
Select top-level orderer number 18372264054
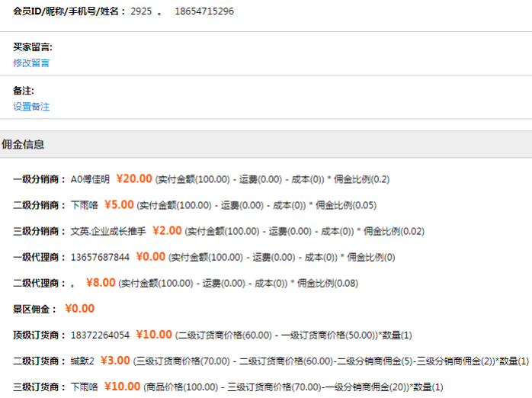pos(100,335)
